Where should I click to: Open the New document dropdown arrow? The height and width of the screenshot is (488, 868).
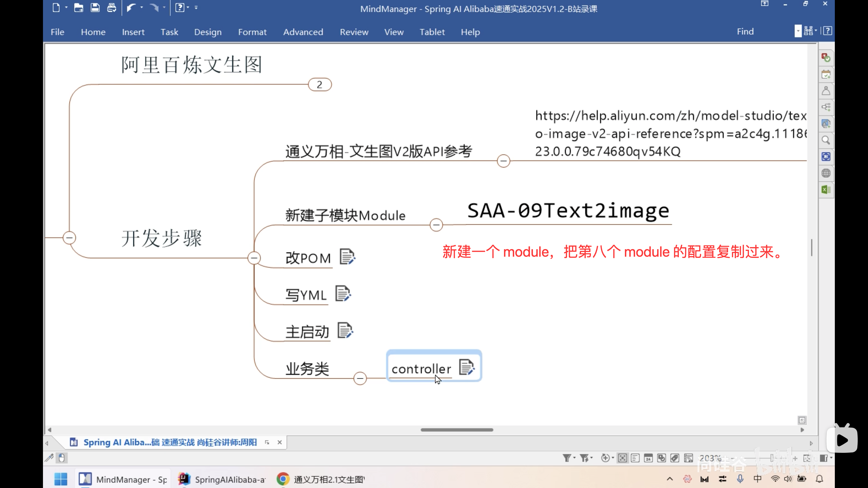click(66, 7)
